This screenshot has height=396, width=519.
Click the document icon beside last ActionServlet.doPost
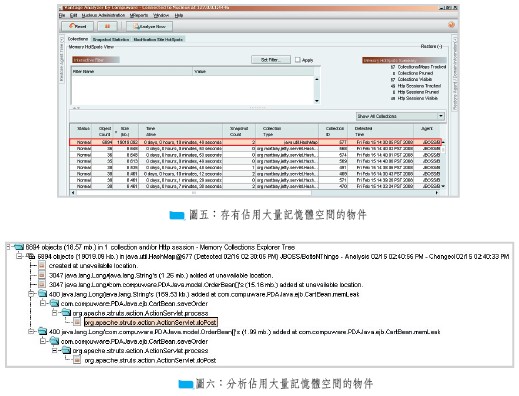(77, 360)
